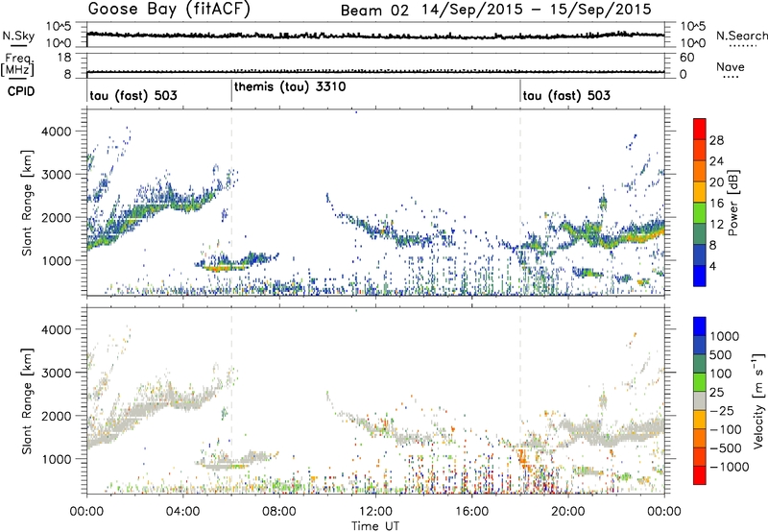This screenshot has width=768, height=532.
Task: Click the '20:00' time axis tick label
Action: [x=568, y=512]
